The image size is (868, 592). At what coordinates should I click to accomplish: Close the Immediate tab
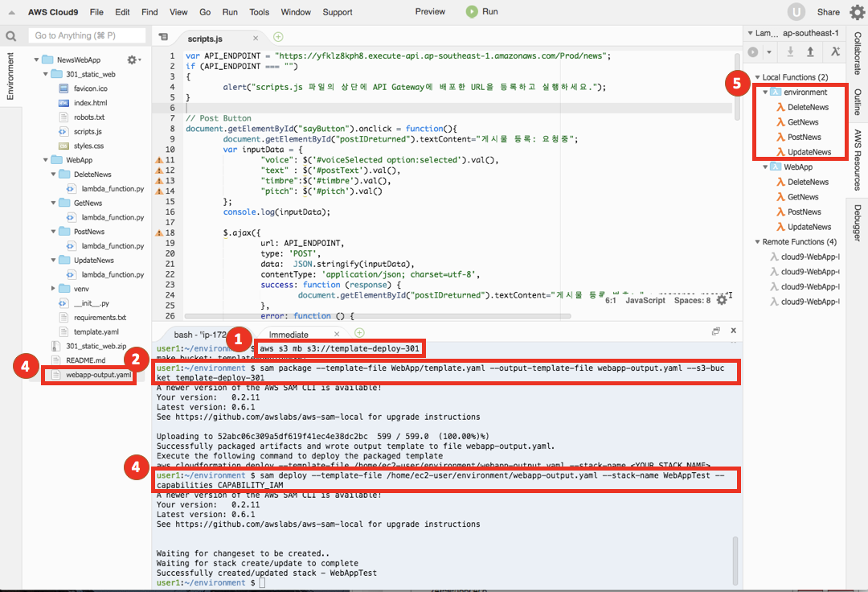point(337,334)
